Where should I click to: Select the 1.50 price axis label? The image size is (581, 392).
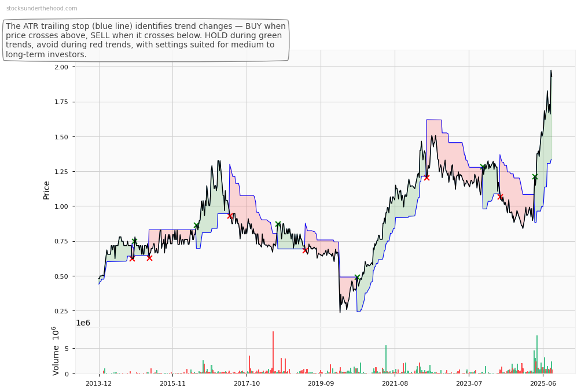pyautogui.click(x=61, y=137)
